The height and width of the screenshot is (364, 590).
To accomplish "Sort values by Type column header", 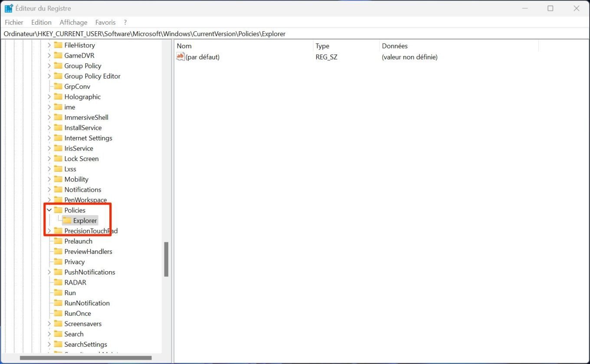I will (x=346, y=46).
